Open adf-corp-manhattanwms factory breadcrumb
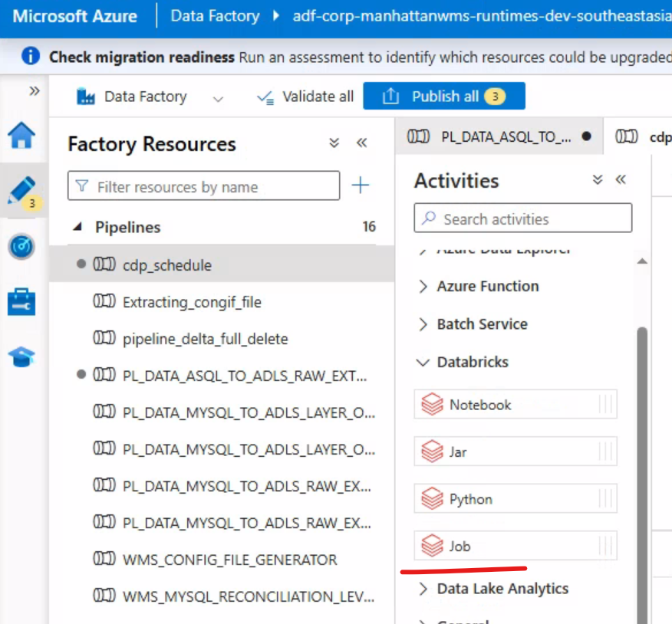Viewport: 672px width, 624px height. pos(483,16)
